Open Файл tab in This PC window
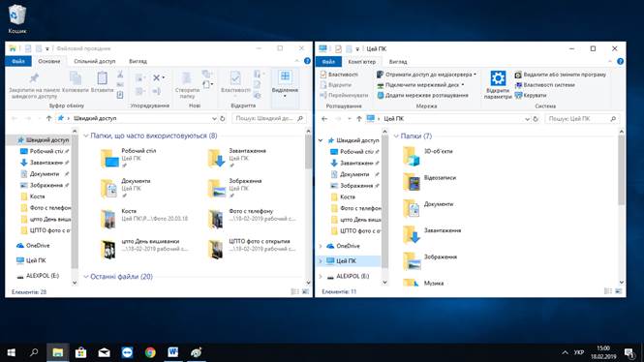The width and height of the screenshot is (644, 362). [x=328, y=62]
